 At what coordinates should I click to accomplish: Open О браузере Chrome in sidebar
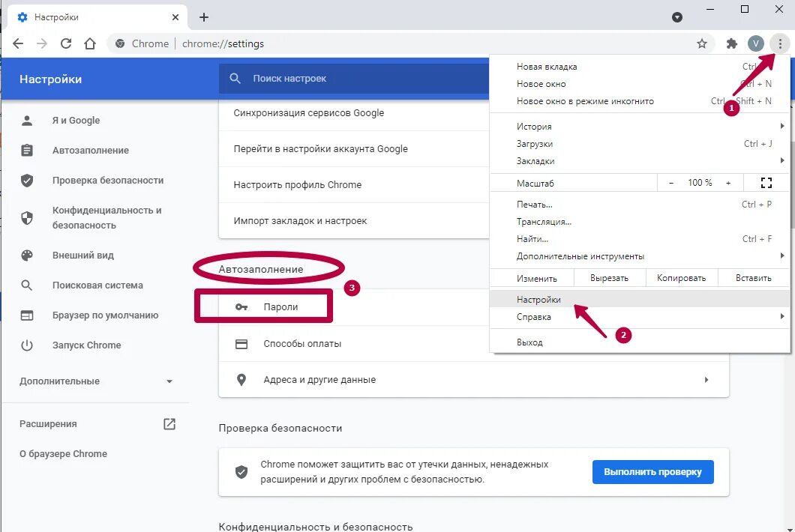(64, 454)
